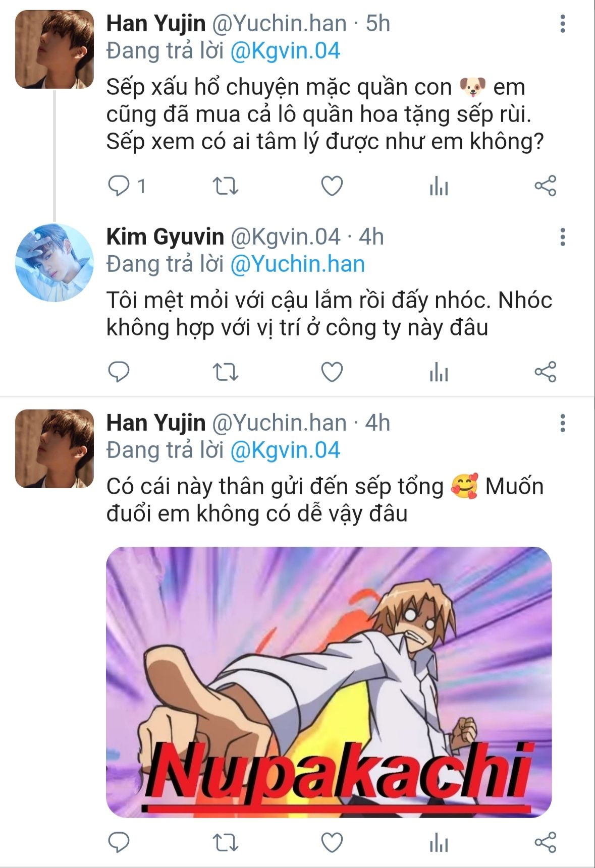Open Kim Gyuvin's profile via display name

[165, 237]
